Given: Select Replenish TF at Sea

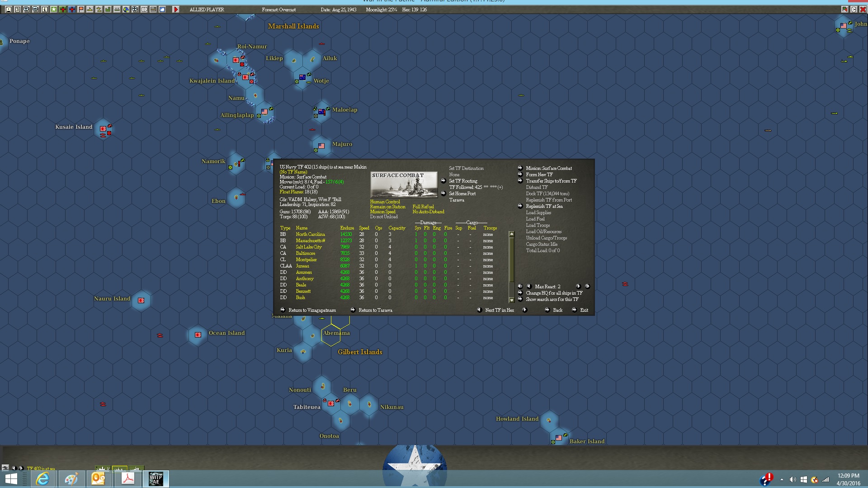Looking at the screenshot, I should (544, 206).
